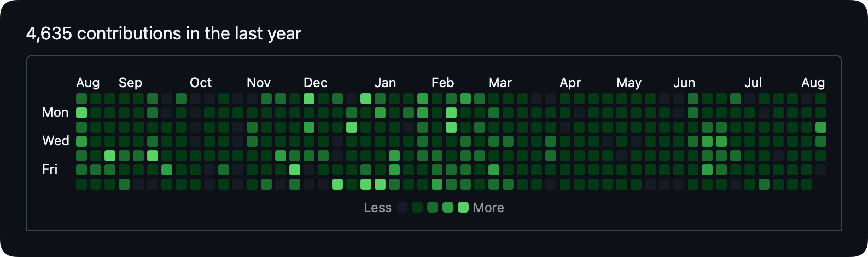
Task: Click the 'Jul' month label
Action: click(753, 83)
